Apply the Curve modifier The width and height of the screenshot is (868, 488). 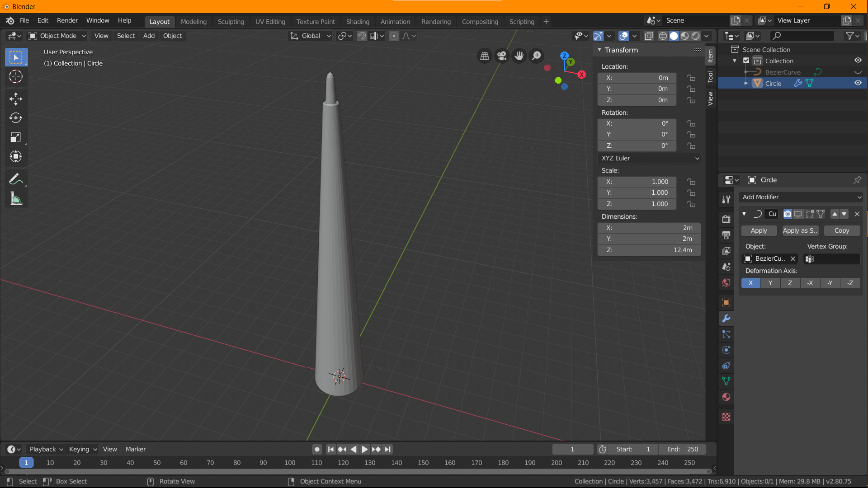pyautogui.click(x=759, y=230)
